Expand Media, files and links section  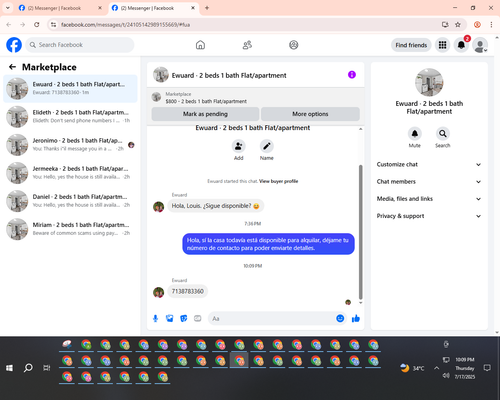[x=429, y=199]
